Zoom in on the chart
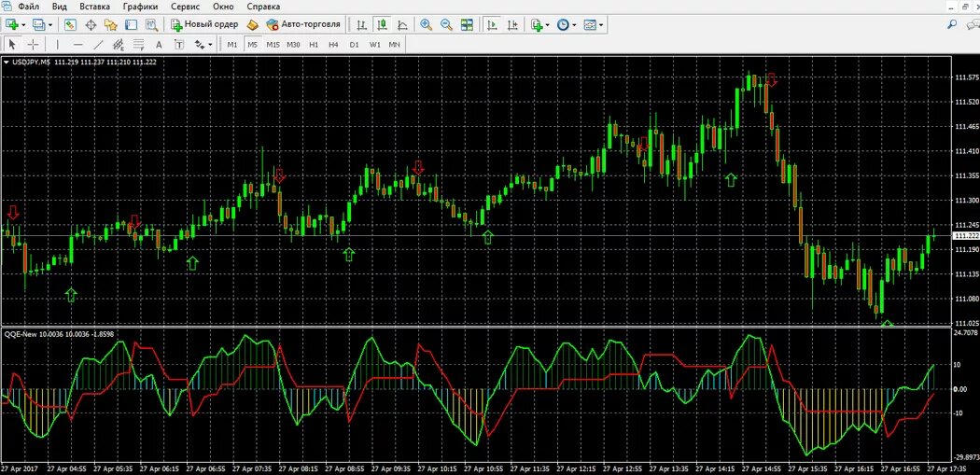 tap(427, 25)
